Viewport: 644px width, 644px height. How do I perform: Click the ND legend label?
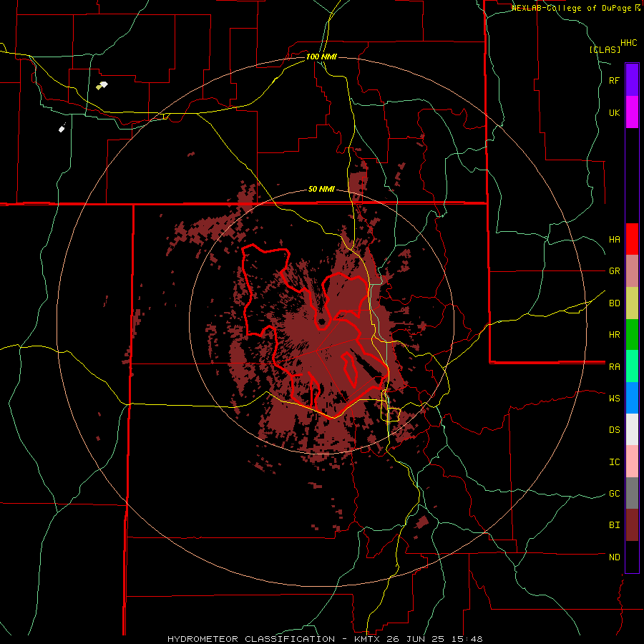614,557
